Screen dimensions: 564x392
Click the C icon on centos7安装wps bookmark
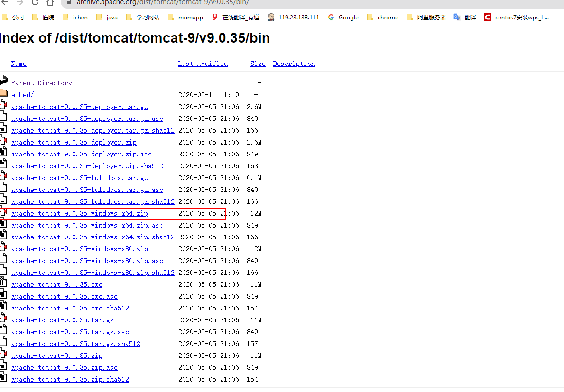point(488,17)
